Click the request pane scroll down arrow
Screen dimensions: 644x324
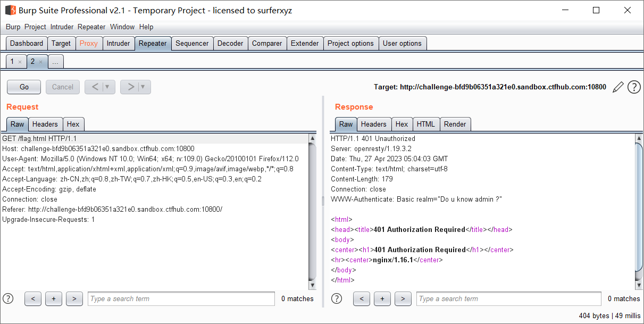click(x=313, y=286)
